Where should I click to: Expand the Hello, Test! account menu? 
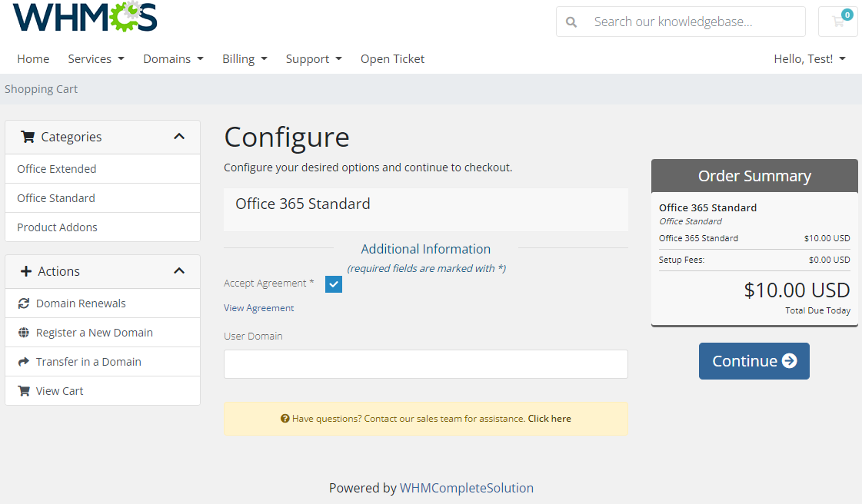pos(809,58)
